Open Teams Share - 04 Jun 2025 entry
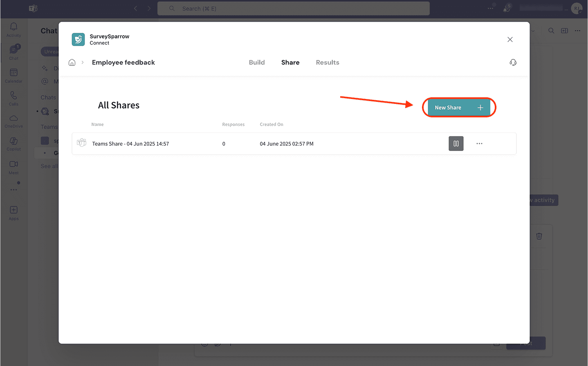588x366 pixels. pyautogui.click(x=130, y=144)
